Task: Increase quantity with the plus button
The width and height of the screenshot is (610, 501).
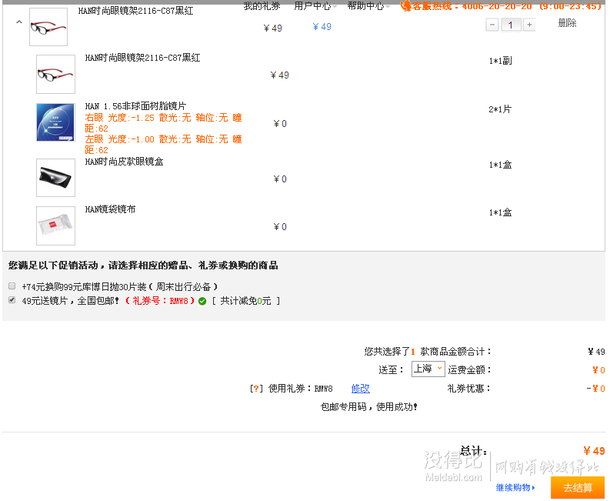Action: coord(529,24)
